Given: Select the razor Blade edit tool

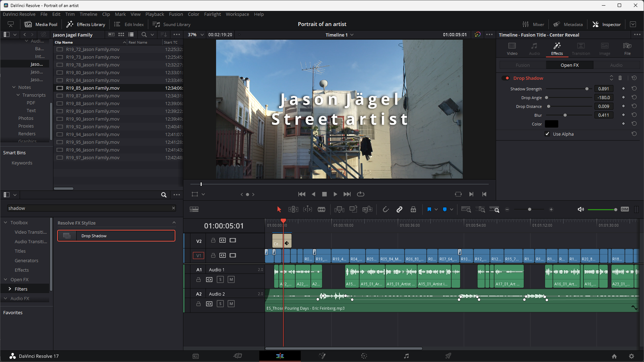Looking at the screenshot, I should (321, 209).
